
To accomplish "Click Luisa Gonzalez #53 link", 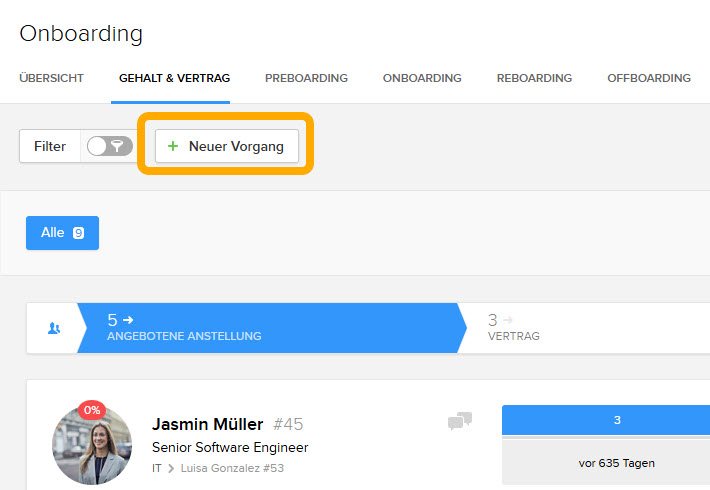I will click(232, 468).
